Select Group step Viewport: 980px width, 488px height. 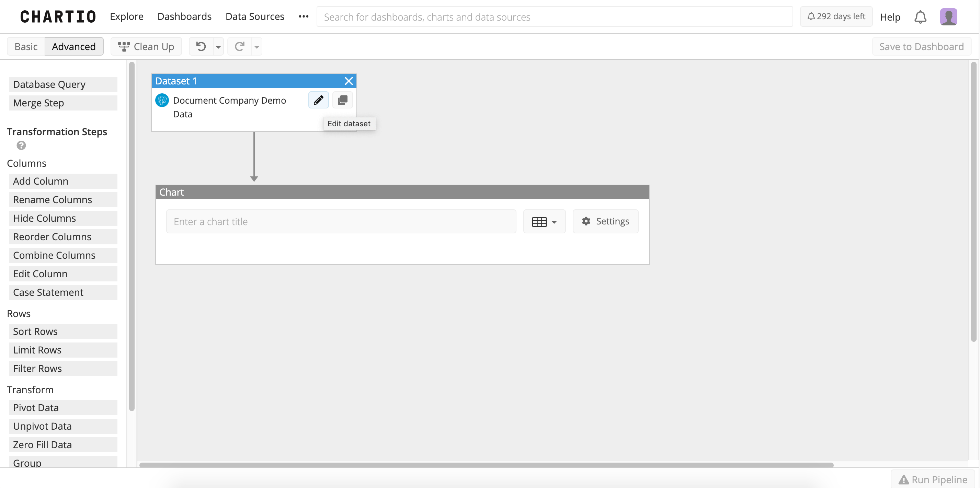tap(63, 462)
